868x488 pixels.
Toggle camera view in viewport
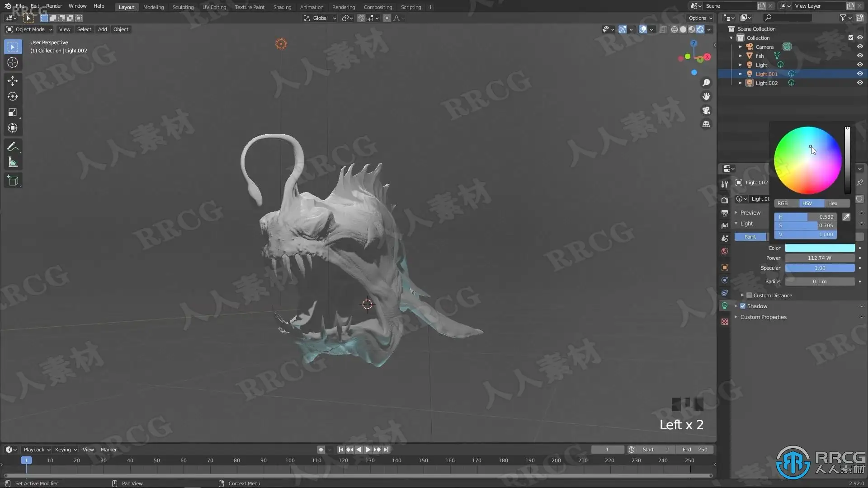(x=706, y=110)
